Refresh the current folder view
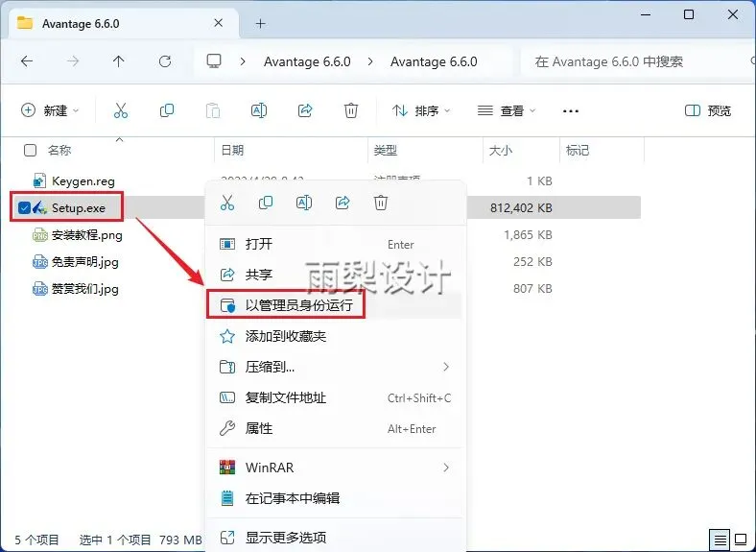The image size is (756, 552). [x=165, y=61]
